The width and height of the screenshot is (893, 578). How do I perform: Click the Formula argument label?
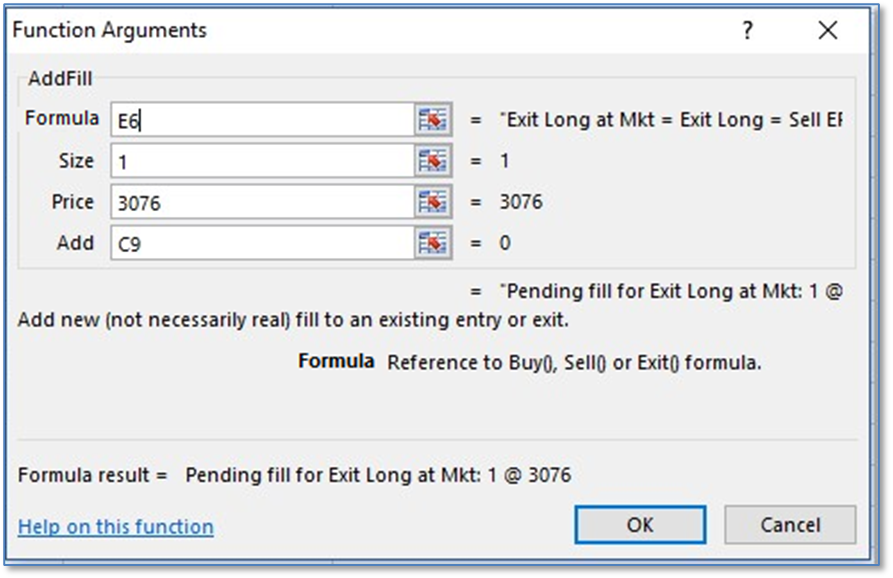(x=62, y=119)
